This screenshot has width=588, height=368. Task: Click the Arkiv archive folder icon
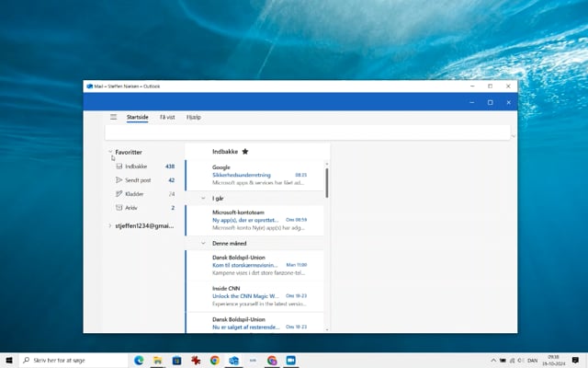[x=118, y=208]
